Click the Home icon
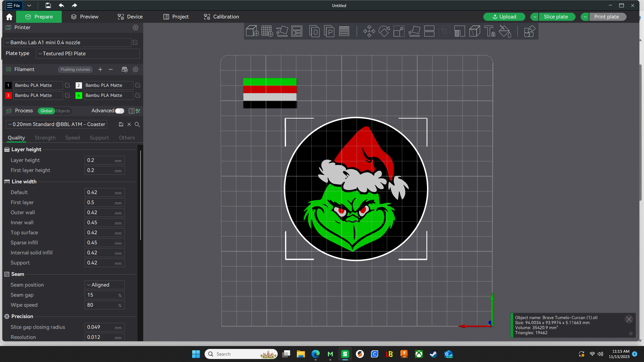This screenshot has height=362, width=644. 9,17
